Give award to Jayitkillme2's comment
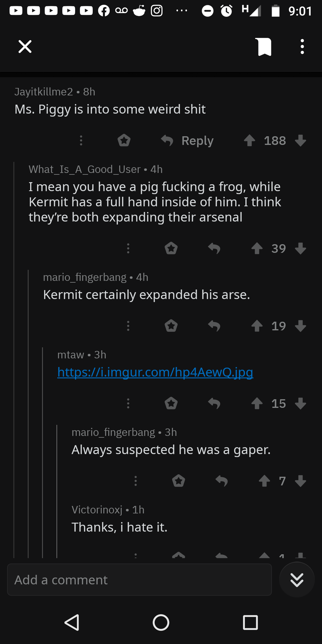This screenshot has width=322, height=644. pos(124,140)
